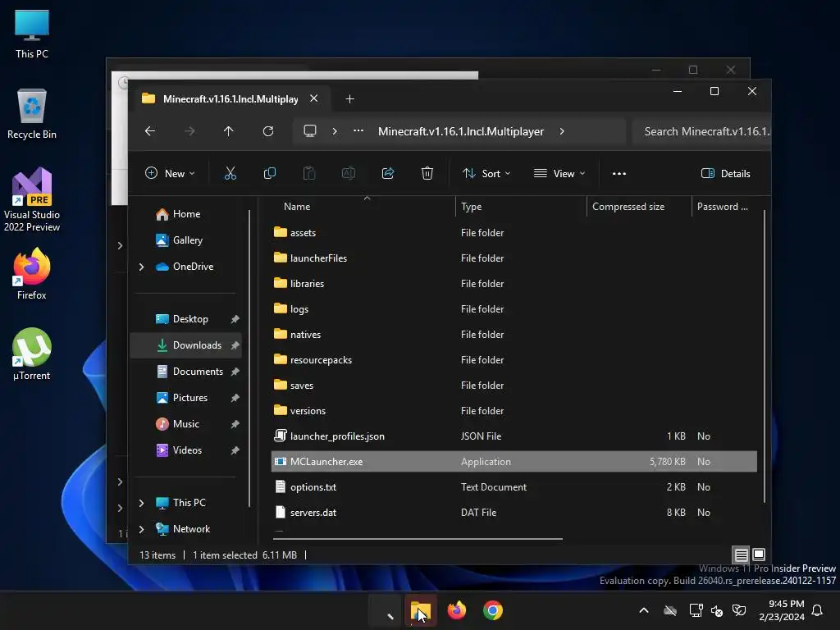
Task: Unpin Music from quick access
Action: 235,424
